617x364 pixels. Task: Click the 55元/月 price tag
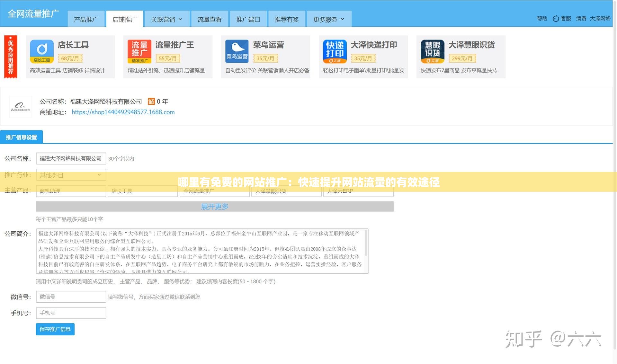coord(168,58)
